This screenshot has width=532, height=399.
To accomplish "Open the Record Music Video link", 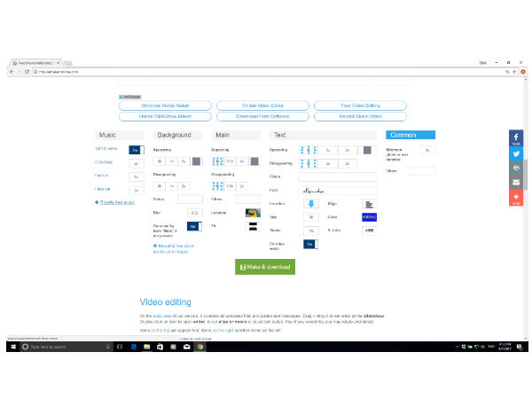I will (x=360, y=115).
